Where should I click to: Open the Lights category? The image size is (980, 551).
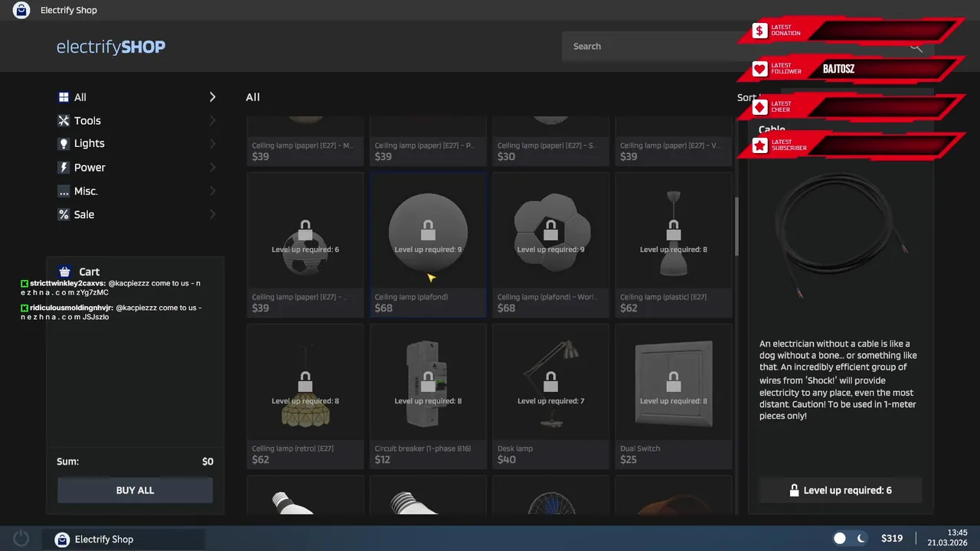(137, 144)
